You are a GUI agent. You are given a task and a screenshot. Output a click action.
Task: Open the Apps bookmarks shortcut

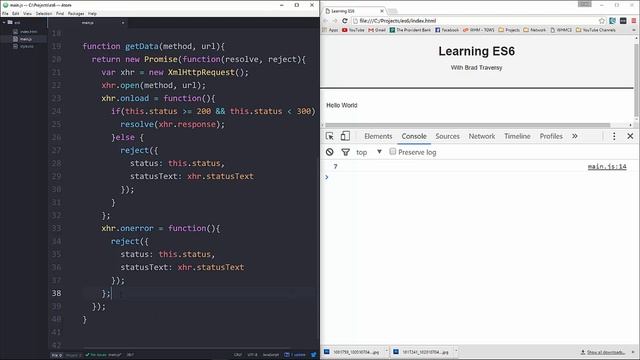pos(330,30)
